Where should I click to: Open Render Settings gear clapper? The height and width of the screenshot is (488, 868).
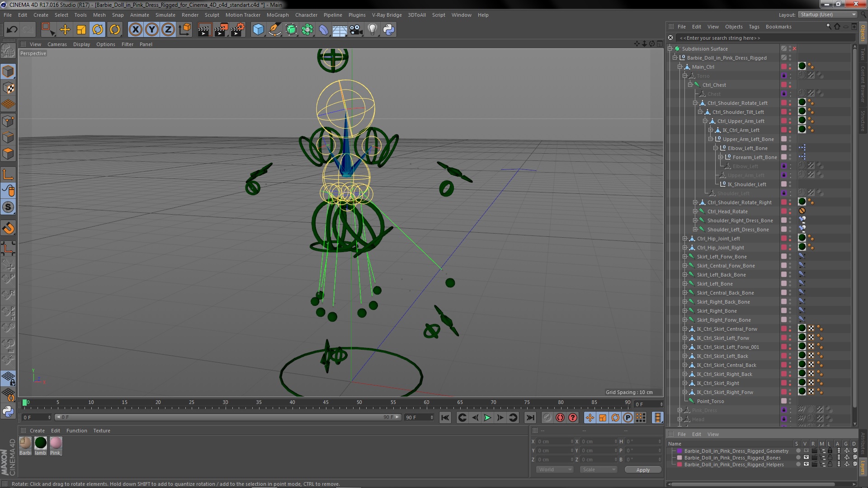(238, 30)
